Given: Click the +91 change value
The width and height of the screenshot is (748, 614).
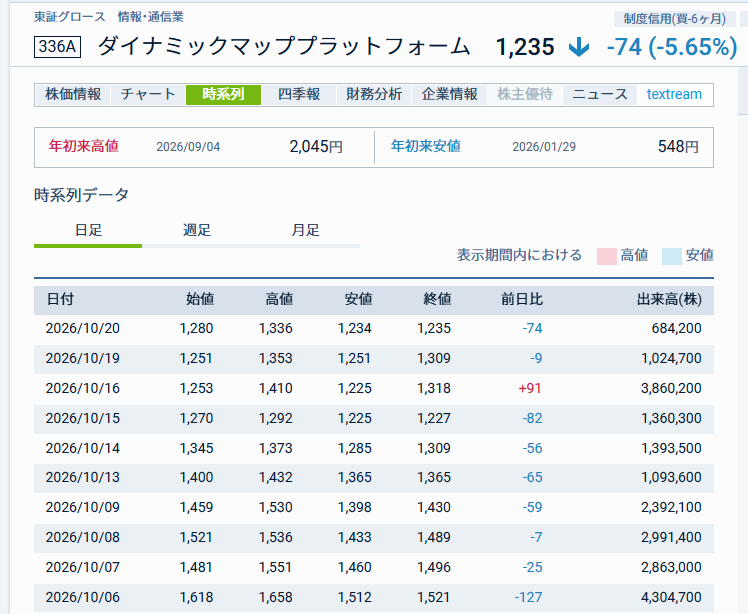Looking at the screenshot, I should click(530, 388).
